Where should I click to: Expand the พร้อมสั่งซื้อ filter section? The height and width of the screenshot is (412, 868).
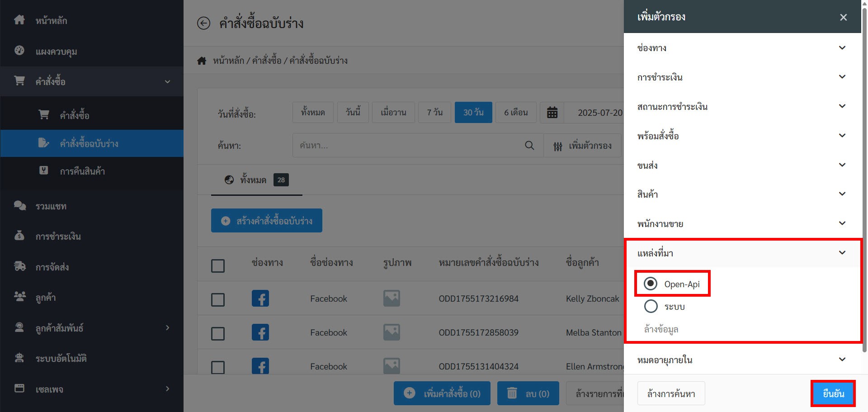[x=742, y=136]
